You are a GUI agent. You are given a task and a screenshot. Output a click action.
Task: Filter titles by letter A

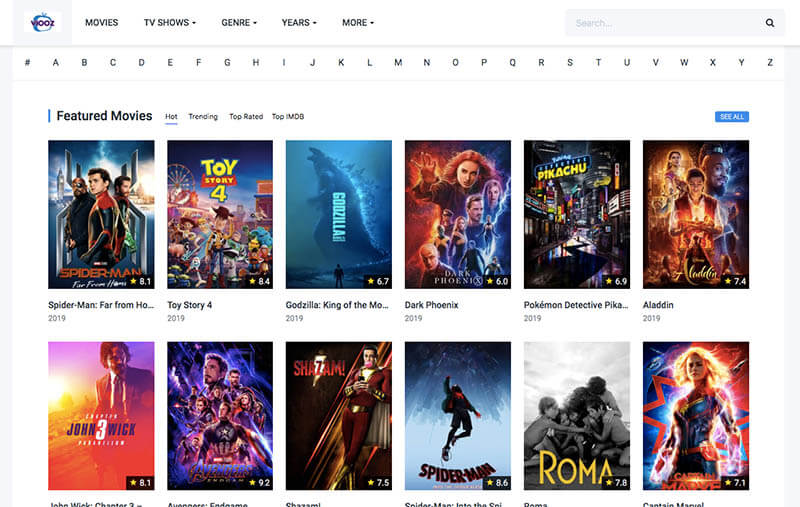56,62
